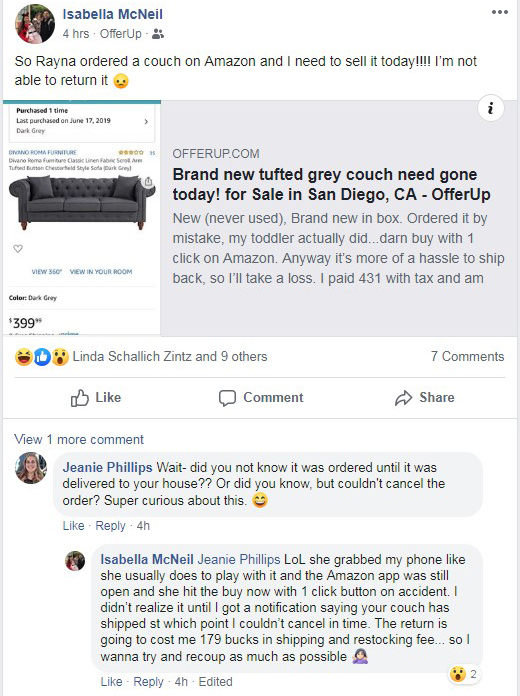Click the link info 'i' icon

pos(491,108)
